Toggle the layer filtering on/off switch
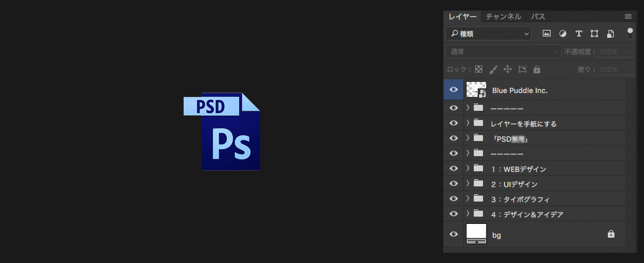 coord(630,33)
